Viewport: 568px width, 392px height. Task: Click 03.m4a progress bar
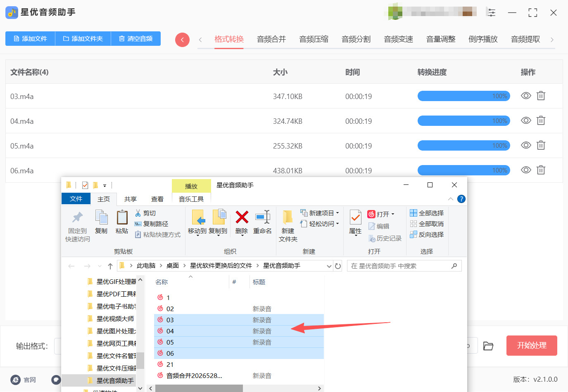464,96
